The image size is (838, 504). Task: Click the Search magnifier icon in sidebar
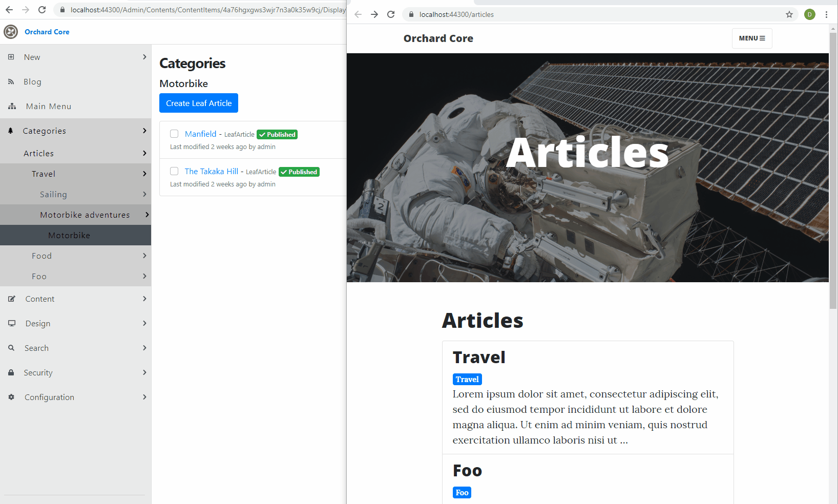point(11,348)
